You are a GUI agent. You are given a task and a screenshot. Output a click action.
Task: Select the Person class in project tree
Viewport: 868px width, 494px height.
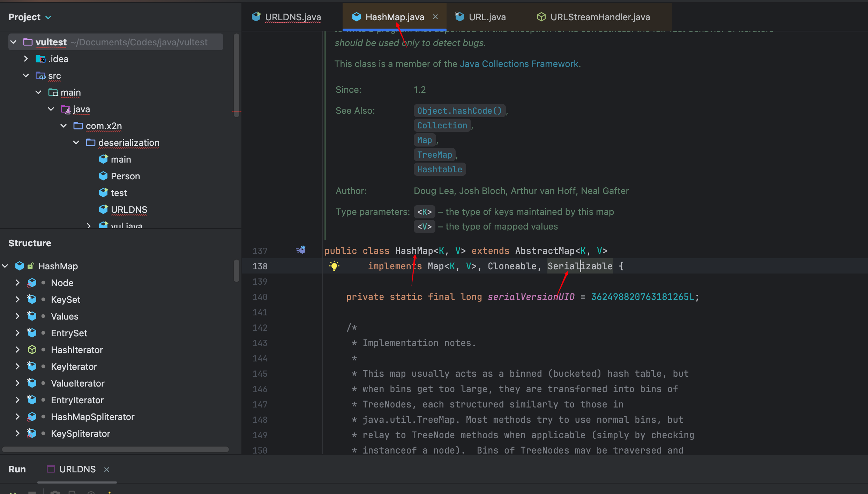coord(125,176)
